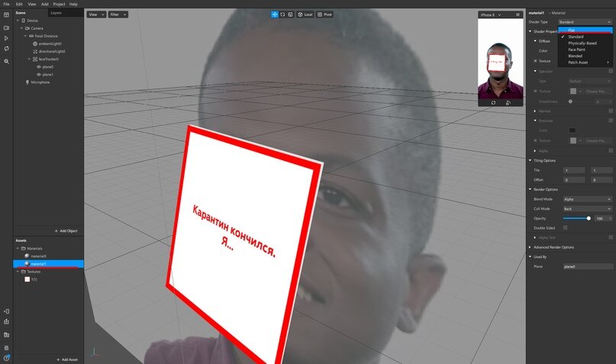Select the move/translate manipulator tool

(275, 14)
